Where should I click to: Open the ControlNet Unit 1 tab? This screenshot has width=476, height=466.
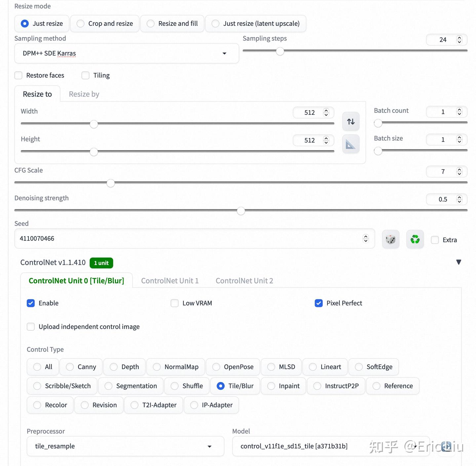point(170,281)
